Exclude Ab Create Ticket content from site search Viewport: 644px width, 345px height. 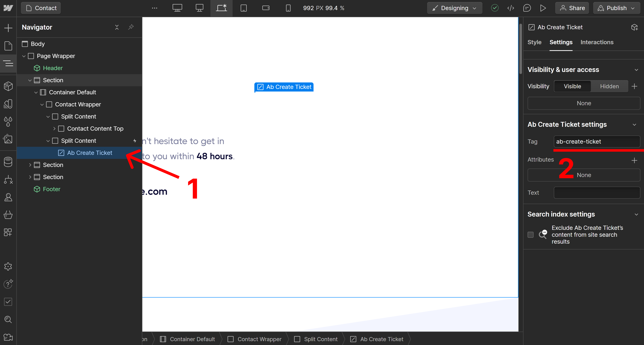pos(530,235)
